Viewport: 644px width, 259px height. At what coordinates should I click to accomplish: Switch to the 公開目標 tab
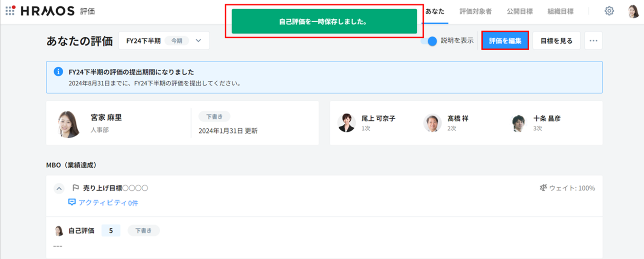519,12
